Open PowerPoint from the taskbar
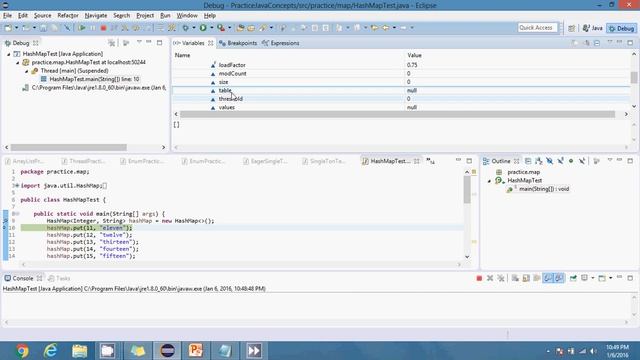The image size is (640, 360). click(196, 351)
